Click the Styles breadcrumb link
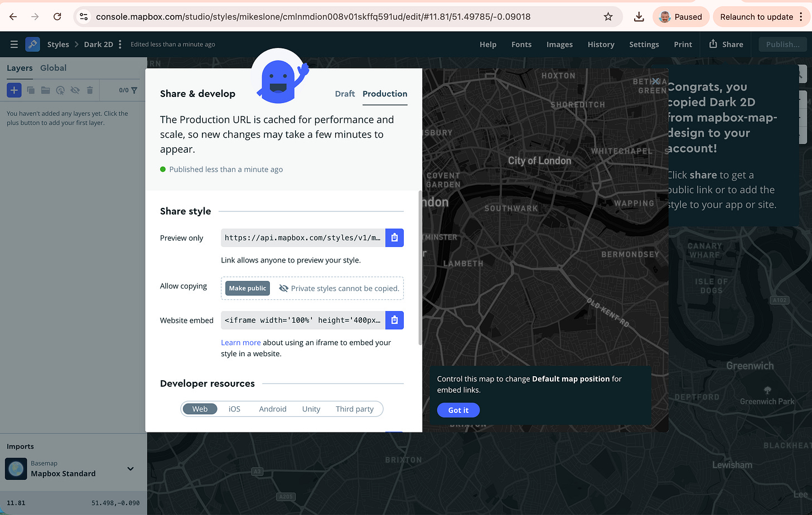Screen dimensions: 812x515 (x=58, y=45)
